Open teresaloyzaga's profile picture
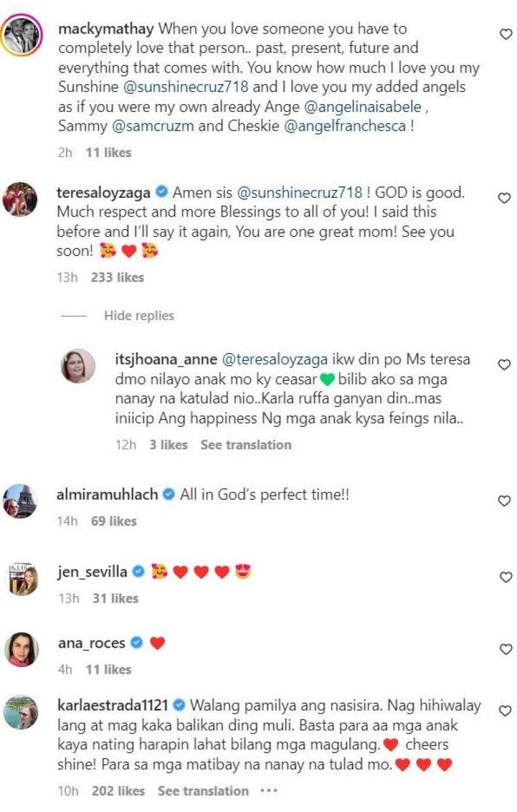517x812 pixels. pos(21,198)
